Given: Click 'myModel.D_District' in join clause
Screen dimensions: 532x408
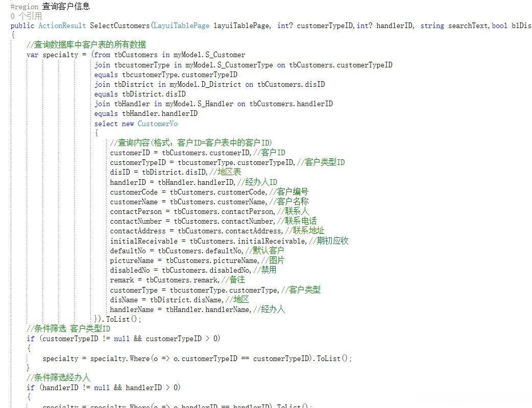Looking at the screenshot, I should (205, 85).
